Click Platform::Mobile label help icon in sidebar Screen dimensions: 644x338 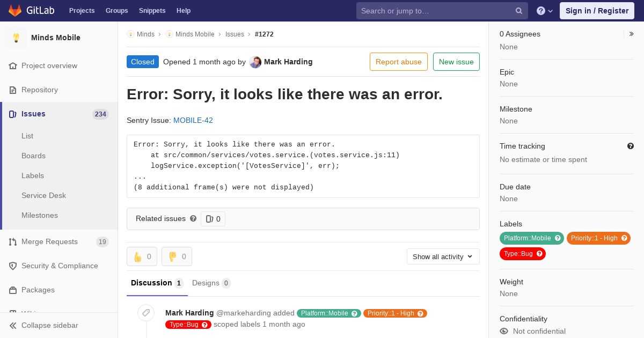tap(558, 238)
